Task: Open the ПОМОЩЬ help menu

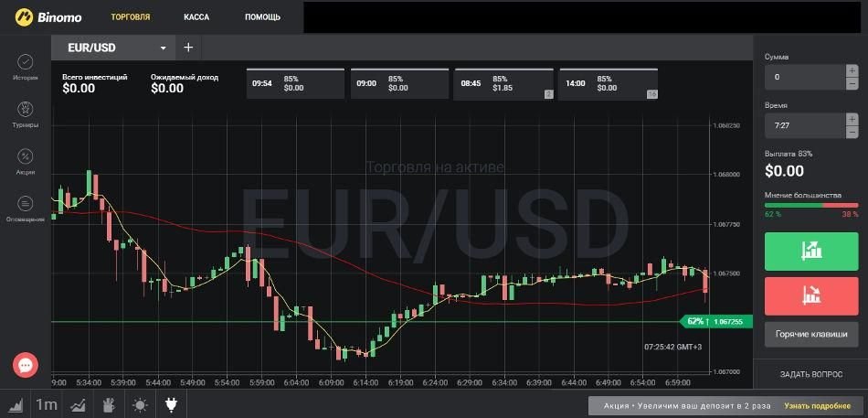Action: 262,17
